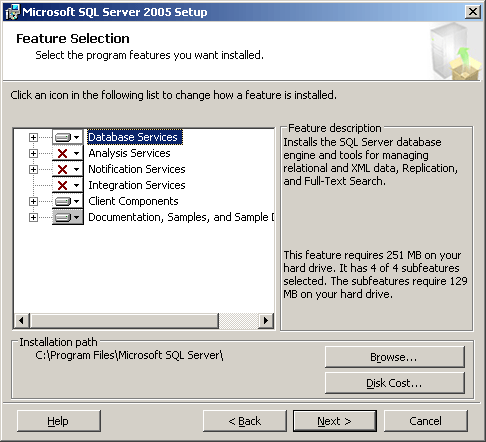Close the Setup window with X
The image size is (486, 442).
(x=472, y=12)
